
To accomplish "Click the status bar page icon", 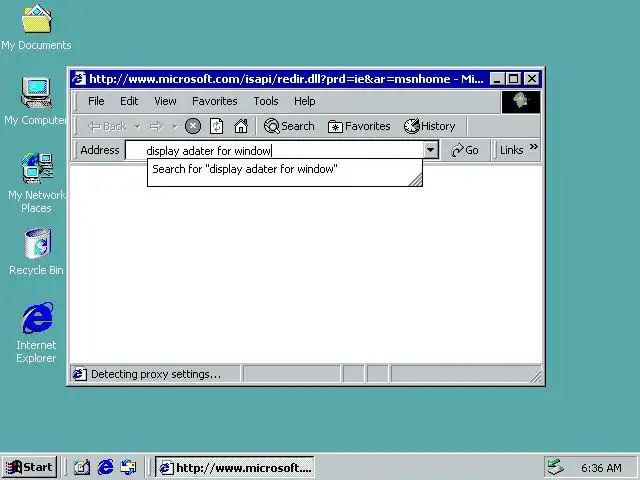I will coord(80,374).
